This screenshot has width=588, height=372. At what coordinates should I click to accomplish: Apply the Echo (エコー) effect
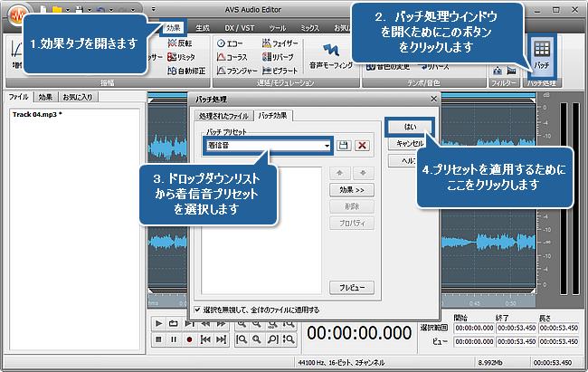tap(229, 43)
